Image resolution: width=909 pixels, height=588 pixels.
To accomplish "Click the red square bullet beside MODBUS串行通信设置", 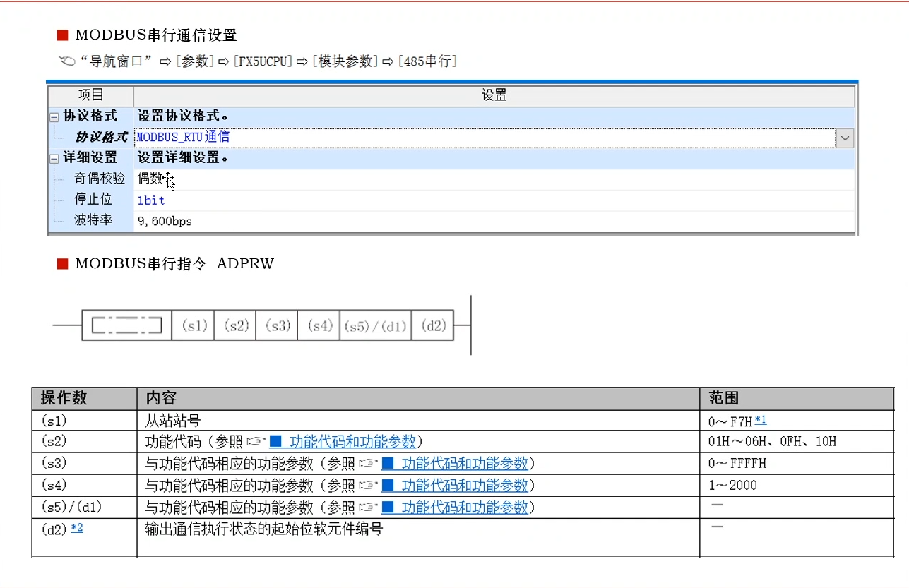I will (62, 35).
